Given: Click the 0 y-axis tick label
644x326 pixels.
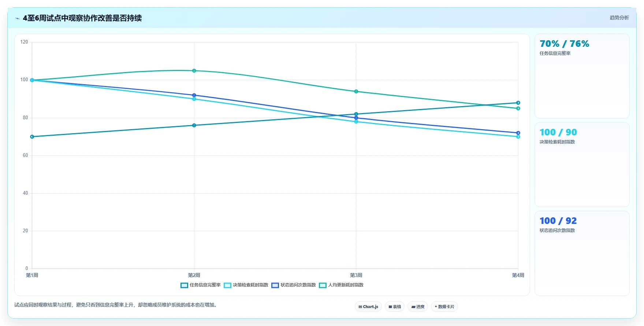Looking at the screenshot, I should pos(27,269).
